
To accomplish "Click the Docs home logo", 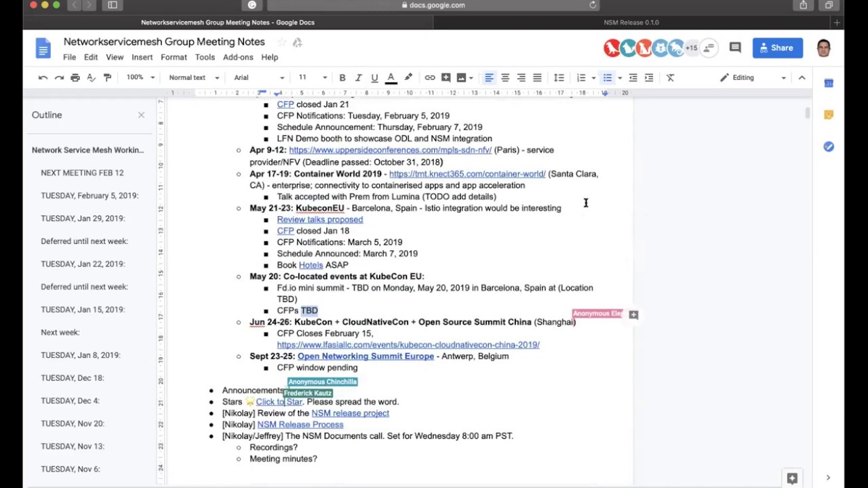I will [x=43, y=48].
